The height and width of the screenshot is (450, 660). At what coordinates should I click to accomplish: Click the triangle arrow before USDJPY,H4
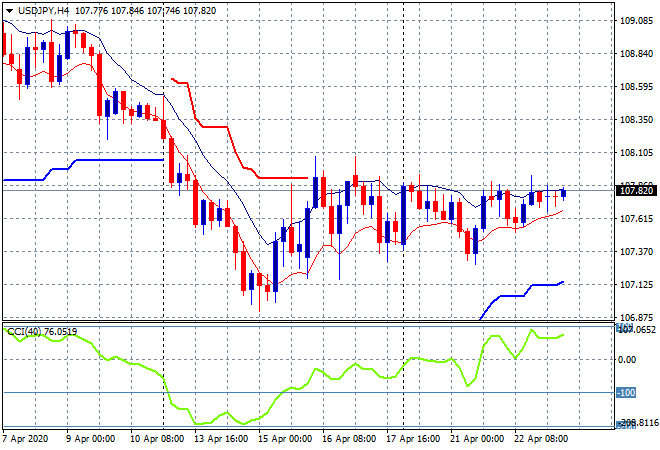[9, 11]
